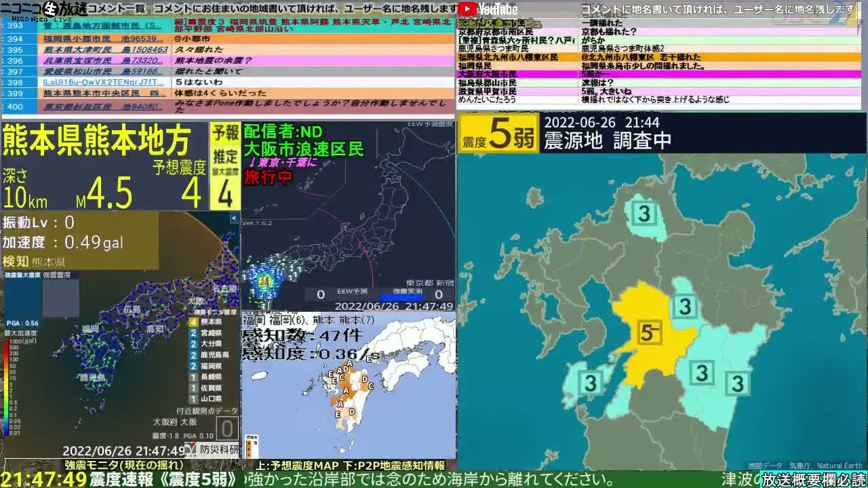This screenshot has width=868, height=488.
Task: Click the intensity 3 marker on Fukuoka region
Action: (644, 214)
